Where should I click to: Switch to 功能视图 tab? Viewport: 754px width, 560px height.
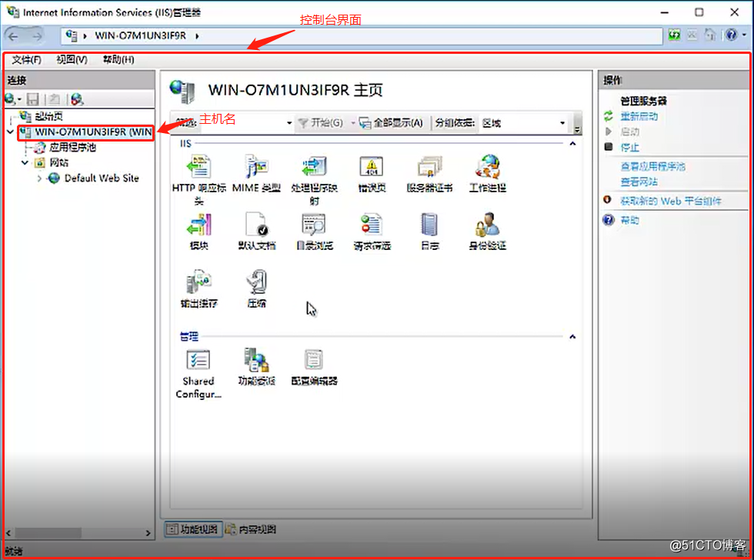[x=193, y=529]
